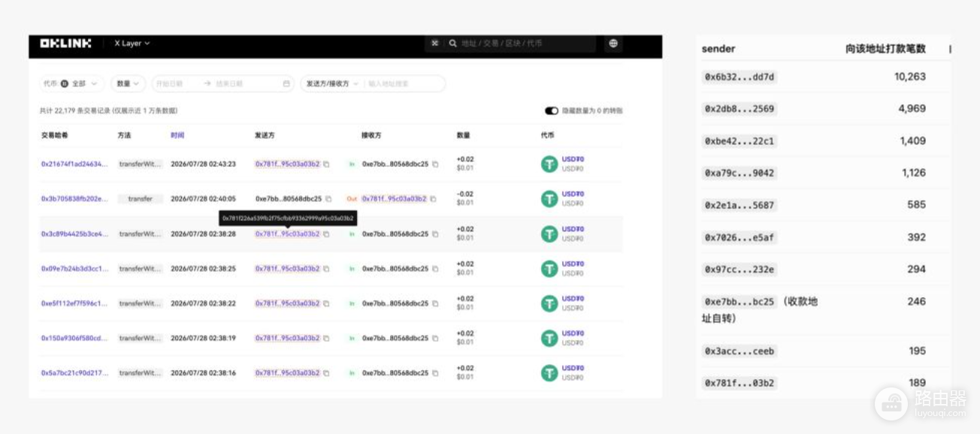The height and width of the screenshot is (434, 980).
Task: Select sender 0x781f...03b2 in the side table
Action: (740, 383)
